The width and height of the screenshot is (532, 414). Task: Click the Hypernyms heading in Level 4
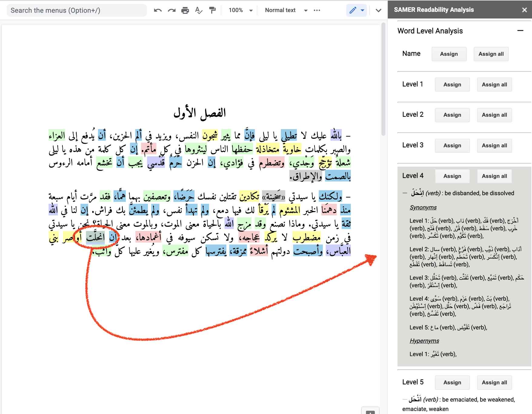[424, 341]
